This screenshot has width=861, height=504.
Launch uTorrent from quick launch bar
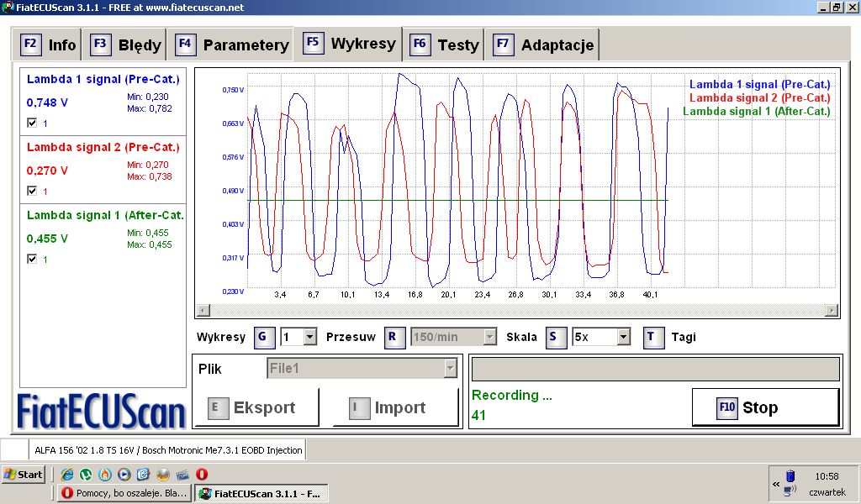click(87, 475)
